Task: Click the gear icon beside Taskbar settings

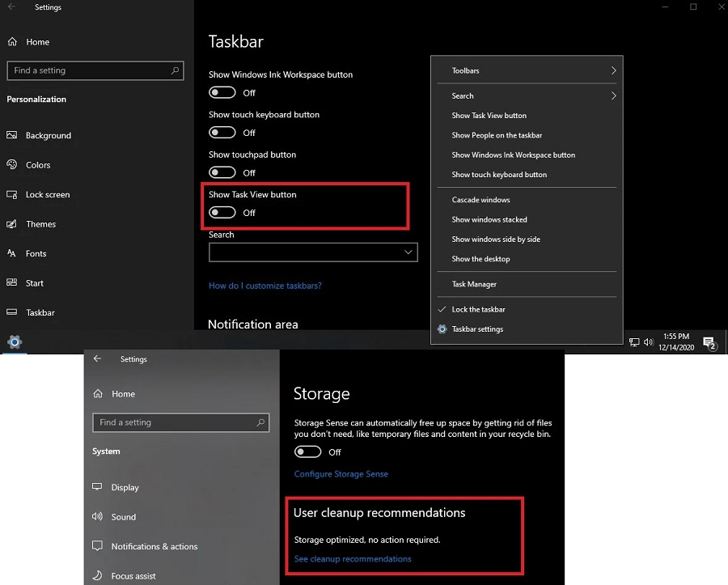Action: pos(442,329)
